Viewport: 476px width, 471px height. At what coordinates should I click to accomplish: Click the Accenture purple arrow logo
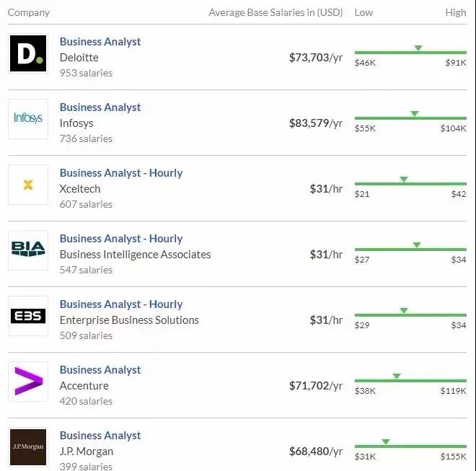pos(28,382)
